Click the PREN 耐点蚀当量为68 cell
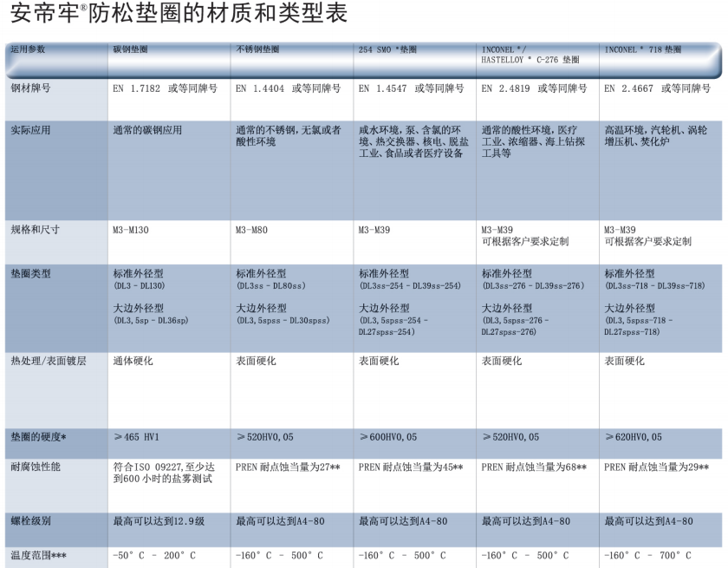 coord(534,467)
